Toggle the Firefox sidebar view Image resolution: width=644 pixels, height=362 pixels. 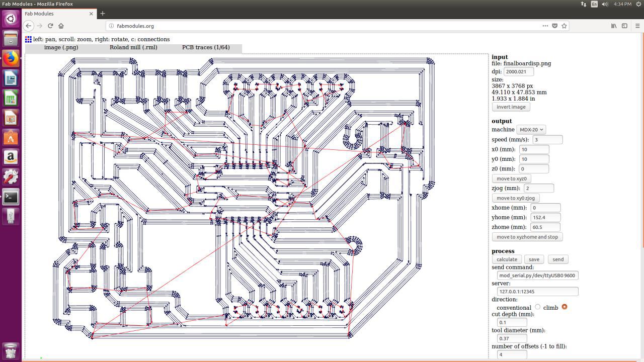(x=624, y=26)
